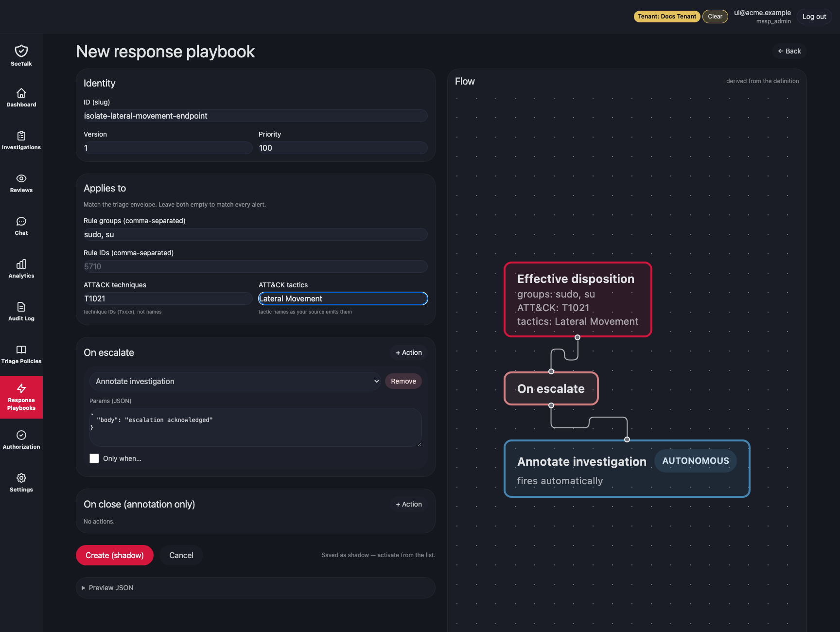Enable the Only when... checkbox
840x632 pixels.
(x=94, y=458)
